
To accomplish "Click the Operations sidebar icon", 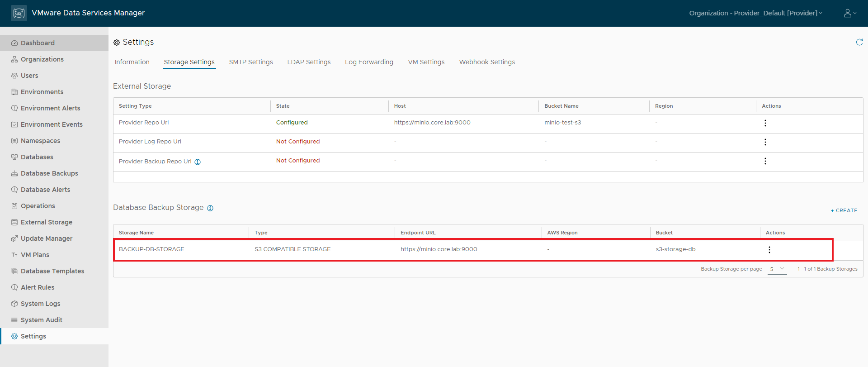I will (x=14, y=206).
